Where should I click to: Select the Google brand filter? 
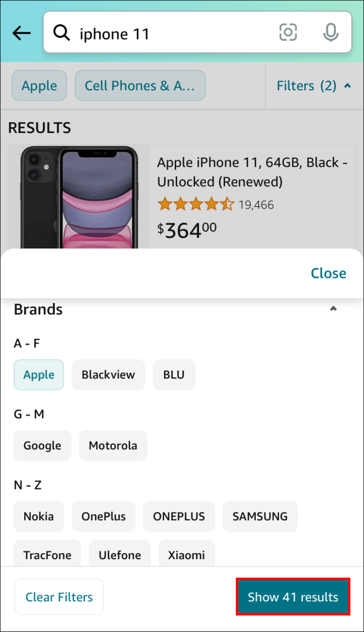42,446
